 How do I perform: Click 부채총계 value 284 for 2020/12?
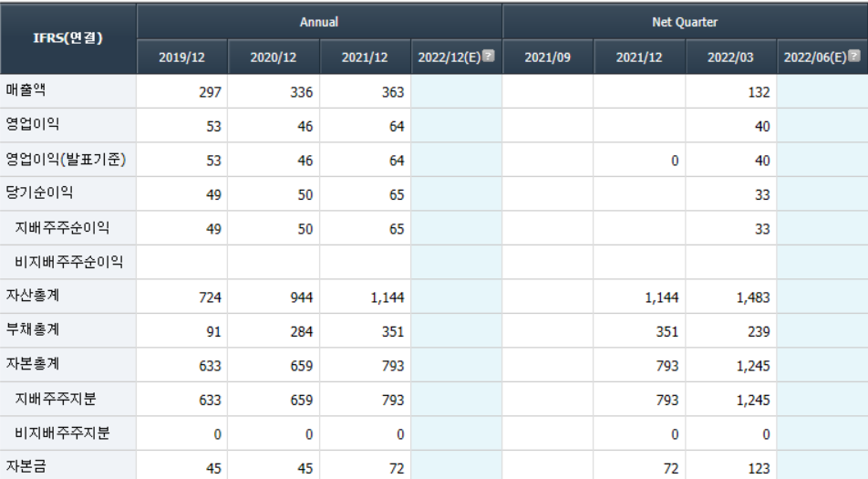[x=301, y=332]
